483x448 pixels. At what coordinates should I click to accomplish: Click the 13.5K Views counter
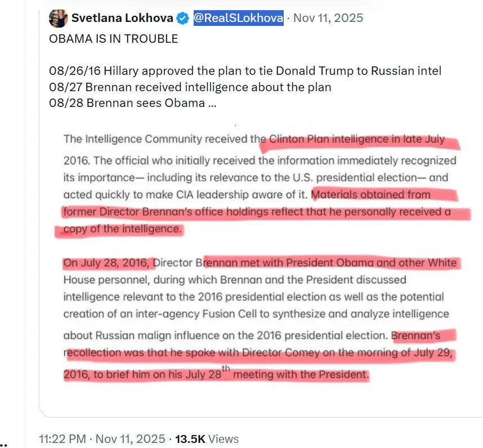(207, 439)
